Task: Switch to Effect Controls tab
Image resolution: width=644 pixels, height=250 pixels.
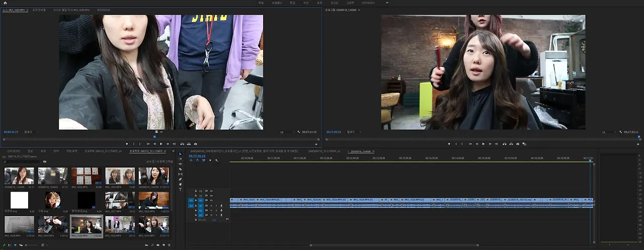Action: (x=39, y=10)
